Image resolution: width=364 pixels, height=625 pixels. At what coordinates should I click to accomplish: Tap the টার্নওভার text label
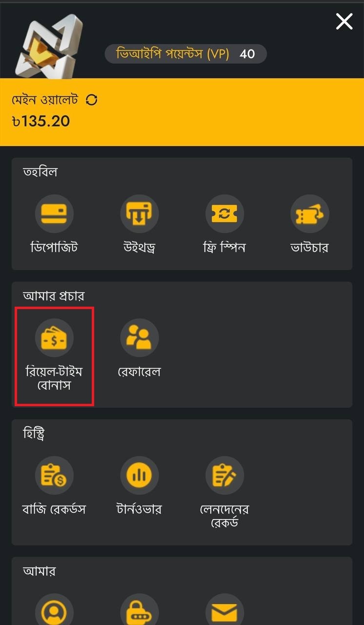(139, 510)
